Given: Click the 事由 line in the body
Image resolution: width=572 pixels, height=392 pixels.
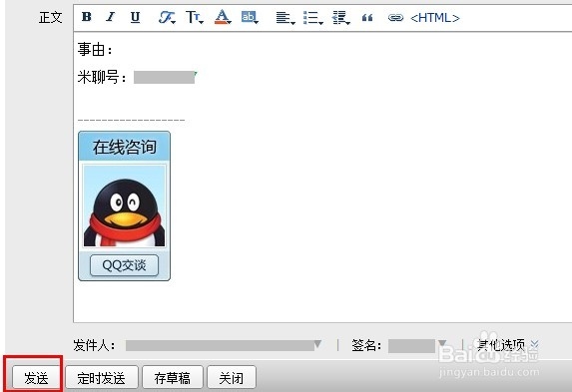Looking at the screenshot, I should (x=95, y=49).
